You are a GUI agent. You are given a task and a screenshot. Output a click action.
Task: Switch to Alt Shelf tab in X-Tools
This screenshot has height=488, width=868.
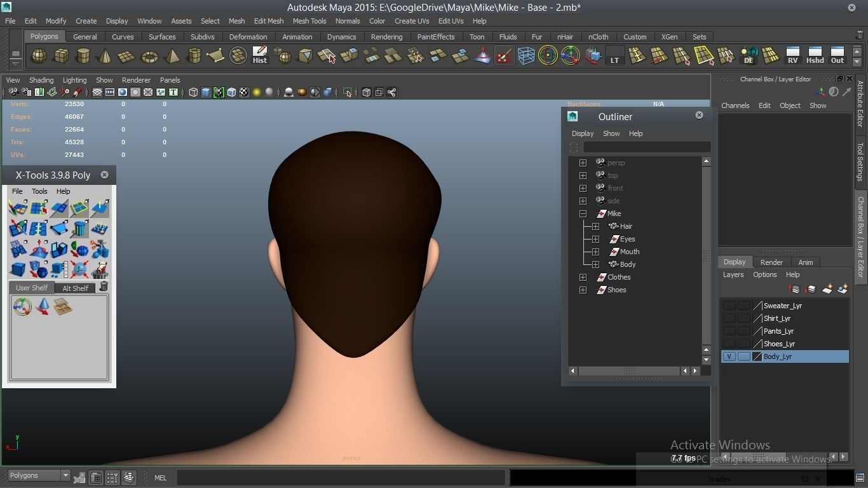[75, 288]
